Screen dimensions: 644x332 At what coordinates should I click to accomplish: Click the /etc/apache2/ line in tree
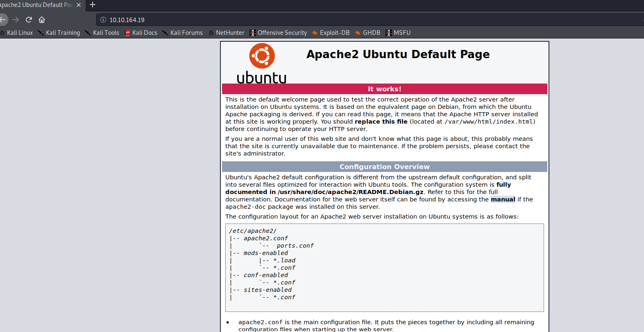click(253, 231)
